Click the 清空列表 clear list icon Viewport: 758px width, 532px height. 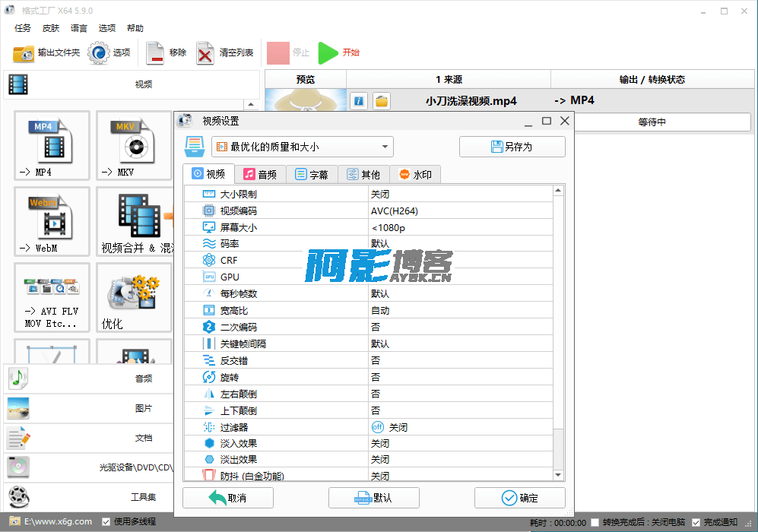click(x=205, y=52)
